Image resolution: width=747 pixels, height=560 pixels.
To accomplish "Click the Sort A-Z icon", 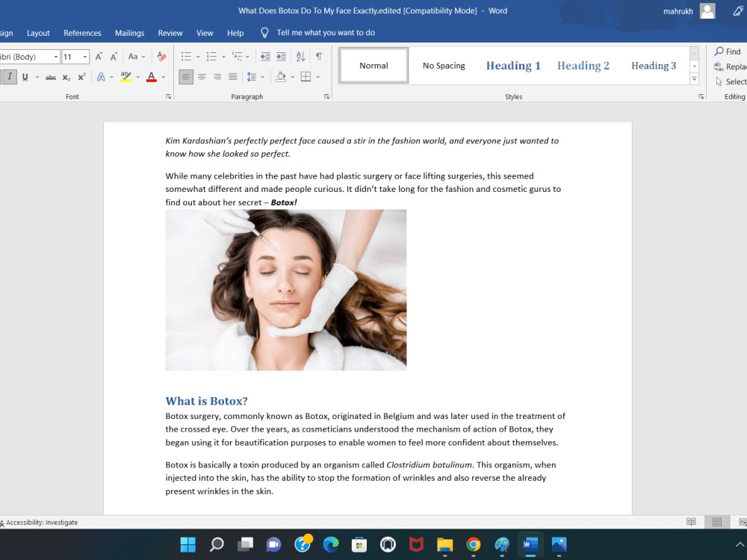I will coord(300,57).
